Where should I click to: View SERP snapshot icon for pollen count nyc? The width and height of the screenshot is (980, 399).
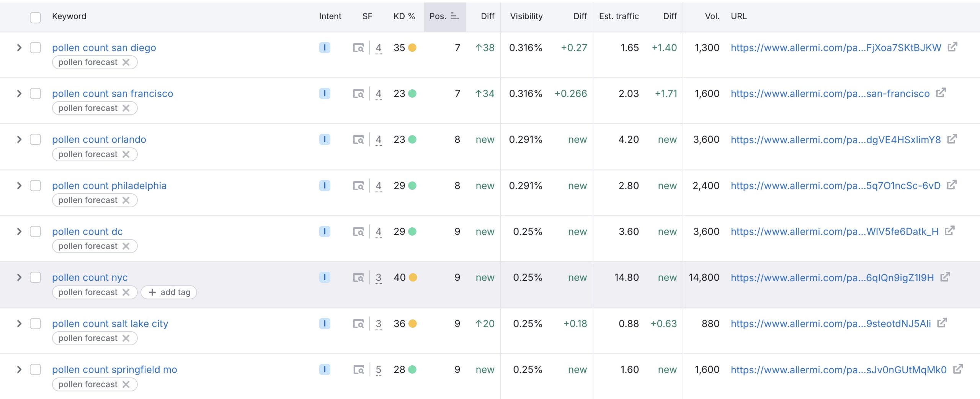[x=358, y=278]
